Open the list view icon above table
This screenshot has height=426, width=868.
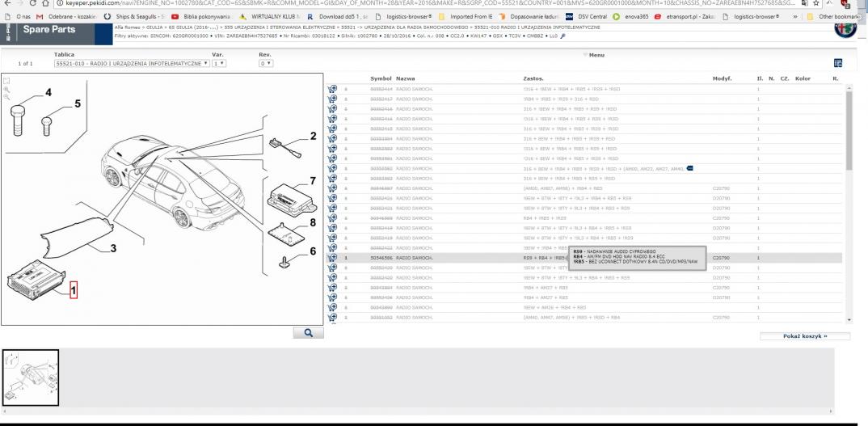849,63
